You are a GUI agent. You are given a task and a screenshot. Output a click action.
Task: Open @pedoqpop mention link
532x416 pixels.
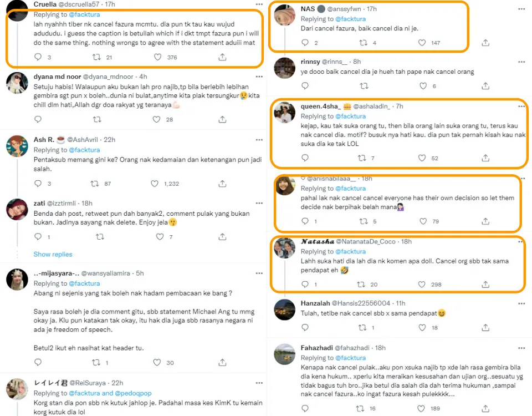(x=132, y=394)
